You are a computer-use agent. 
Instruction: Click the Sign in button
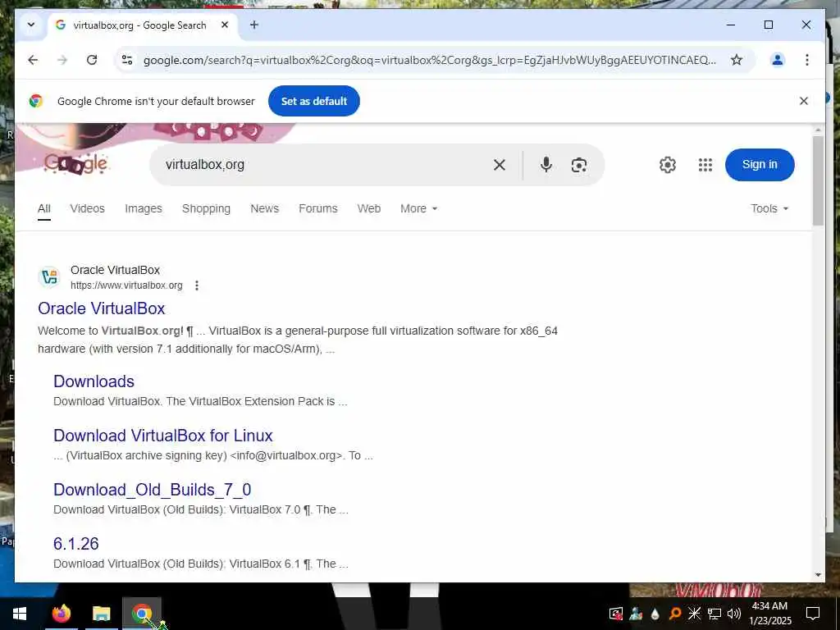[x=760, y=164]
